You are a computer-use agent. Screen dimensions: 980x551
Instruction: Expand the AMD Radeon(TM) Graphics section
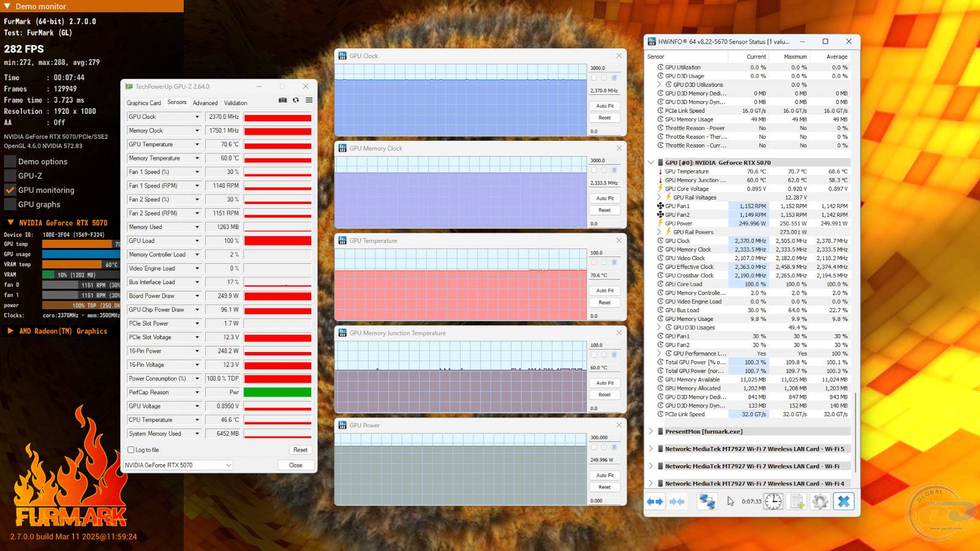point(10,331)
